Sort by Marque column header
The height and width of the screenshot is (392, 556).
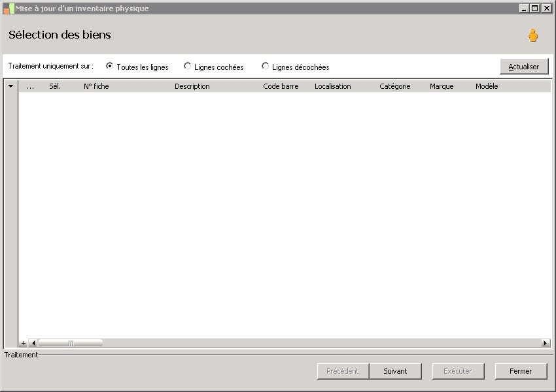point(442,86)
